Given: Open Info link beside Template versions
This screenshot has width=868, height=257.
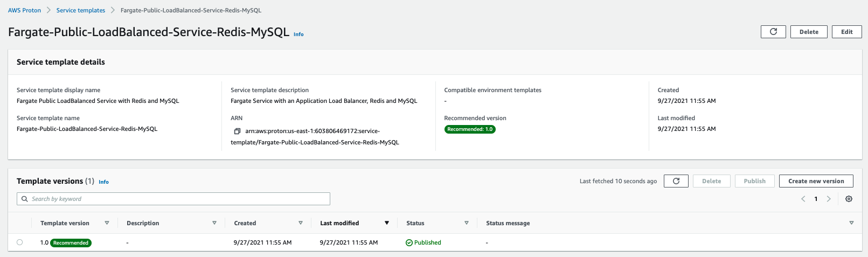Looking at the screenshot, I should point(103,182).
